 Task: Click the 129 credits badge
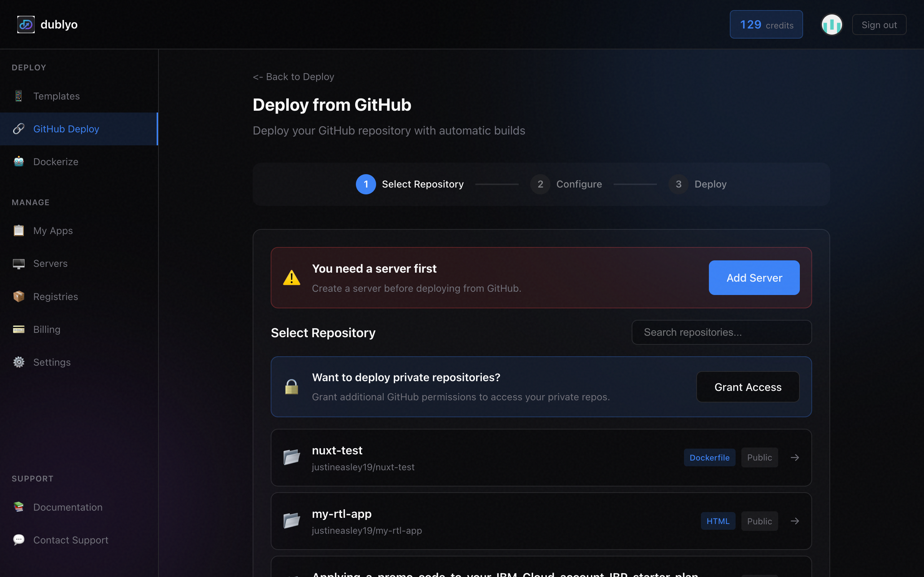pos(766,25)
